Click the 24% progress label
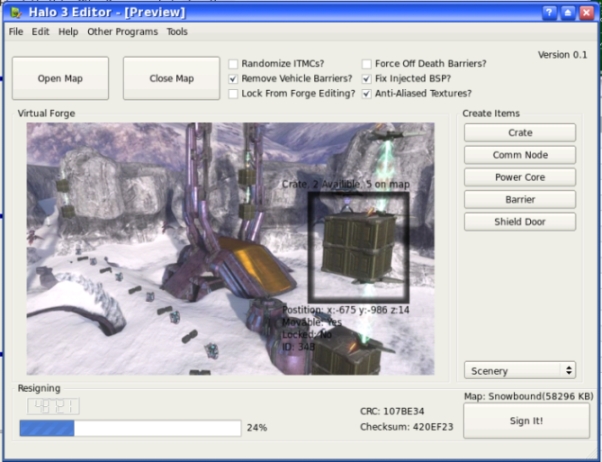 257,427
